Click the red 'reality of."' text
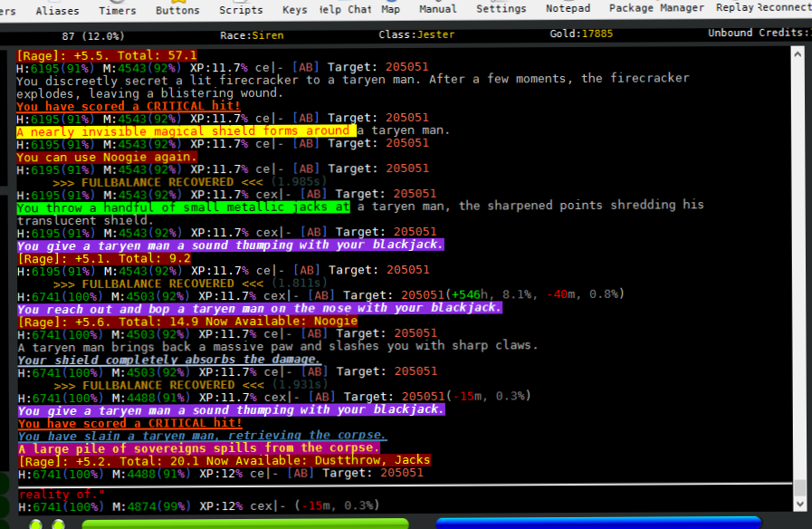 [x=62, y=495]
